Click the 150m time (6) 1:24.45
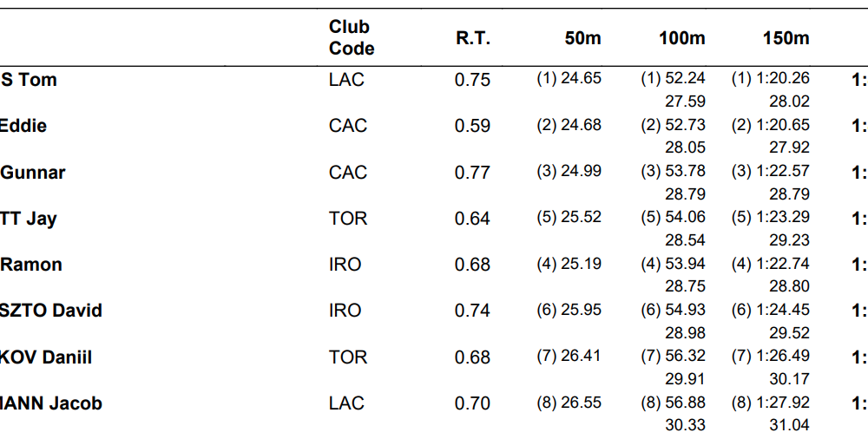 pos(771,310)
